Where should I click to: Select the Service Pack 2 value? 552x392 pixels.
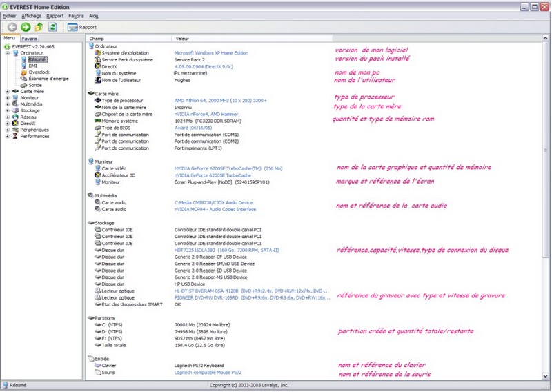point(189,60)
